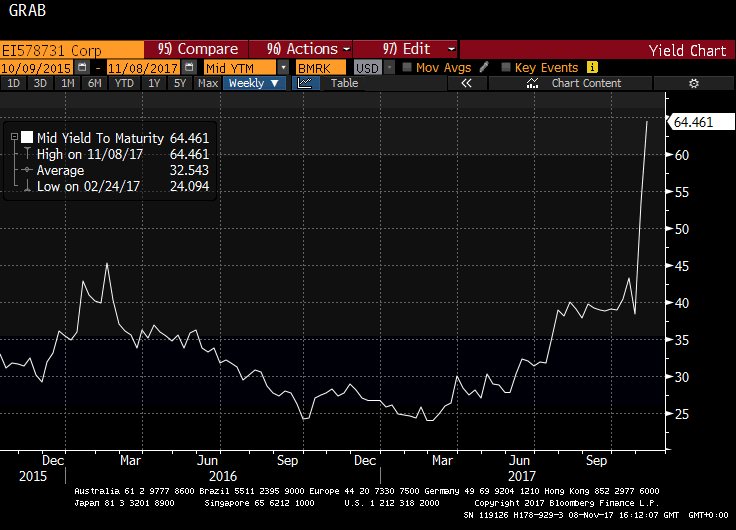Screen dimensions: 736x530
Task: Open the USD currency dropdown
Action: (x=389, y=68)
